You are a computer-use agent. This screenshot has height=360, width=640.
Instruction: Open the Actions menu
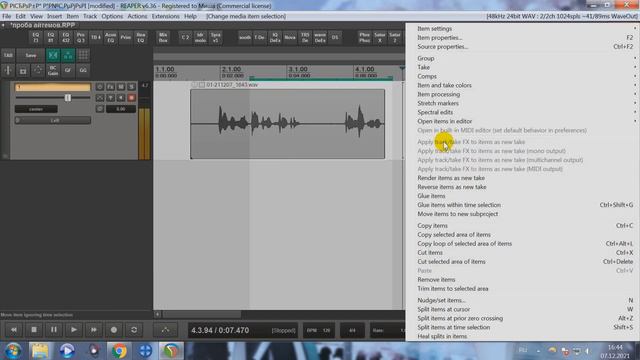click(x=137, y=16)
